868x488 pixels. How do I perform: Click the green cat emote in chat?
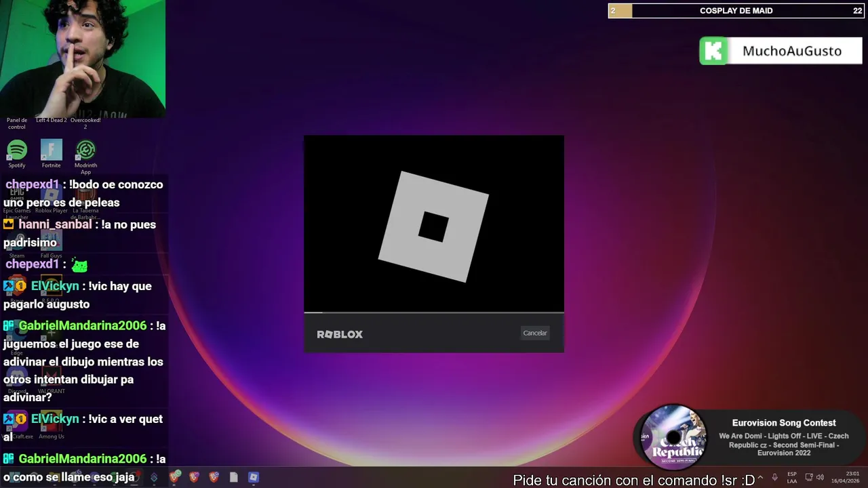pos(79,265)
